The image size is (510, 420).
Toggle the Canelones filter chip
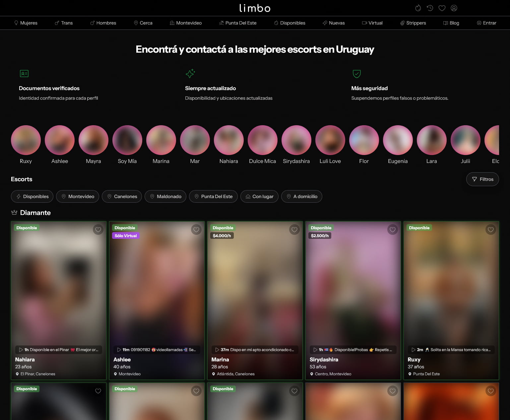[x=122, y=196]
